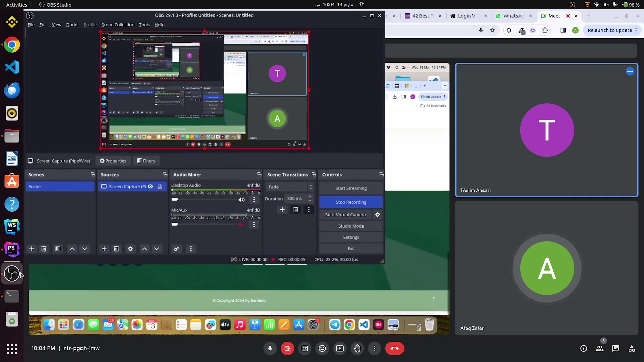
Task: Open source properties gear in Sources panel
Action: coord(130,249)
